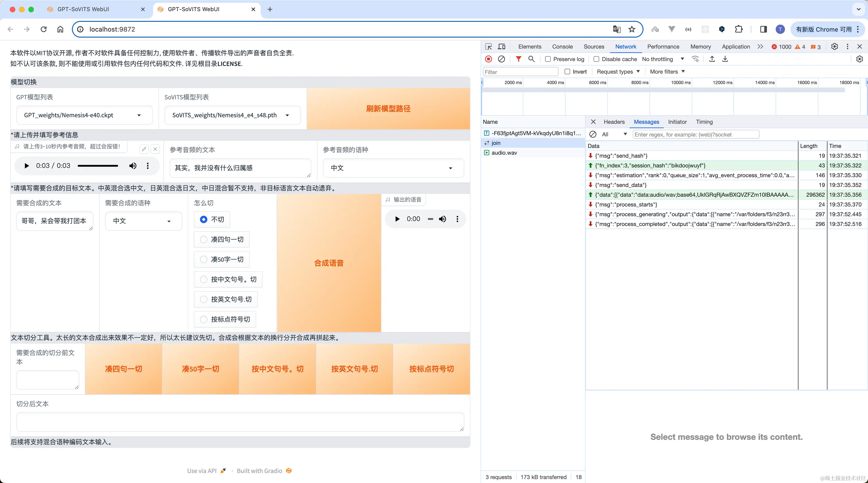Switch to the Console tab
Screen dimensions: 868x483
point(562,47)
